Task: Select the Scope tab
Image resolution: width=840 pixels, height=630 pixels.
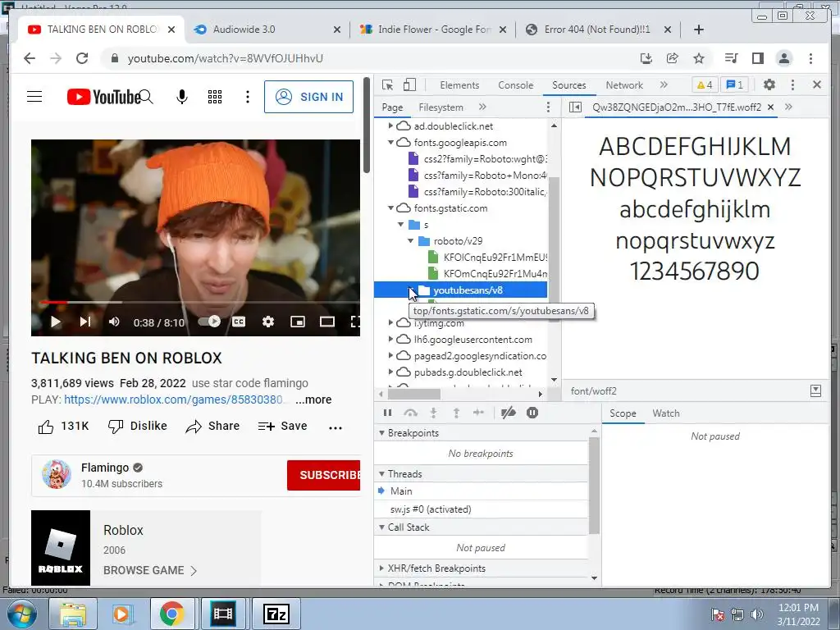Action: tap(623, 413)
